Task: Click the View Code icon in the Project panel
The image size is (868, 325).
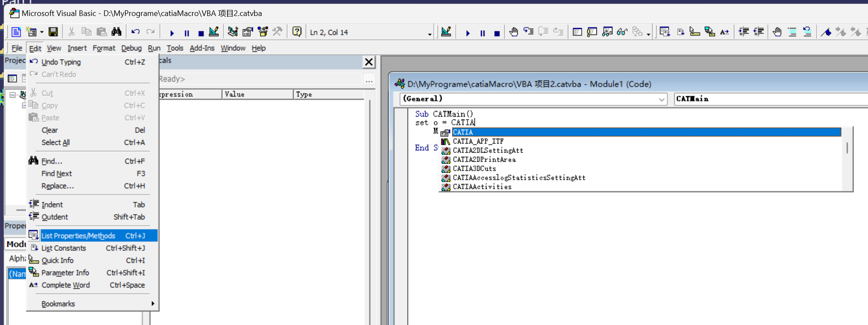Action: pos(12,78)
